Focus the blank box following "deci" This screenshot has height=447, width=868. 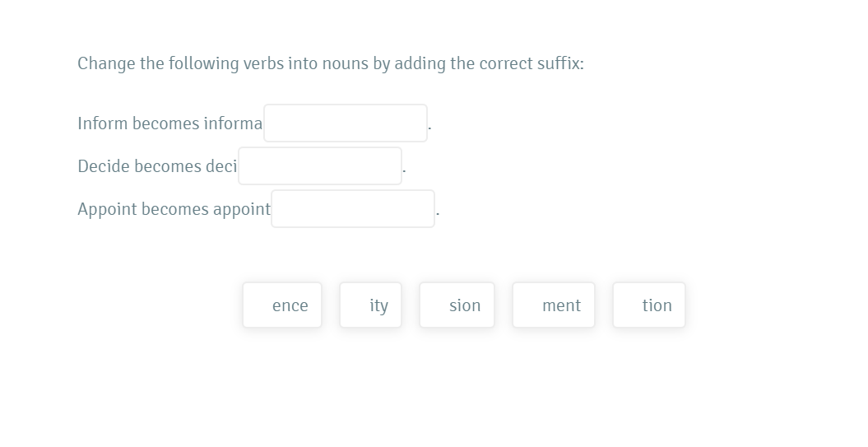320,166
